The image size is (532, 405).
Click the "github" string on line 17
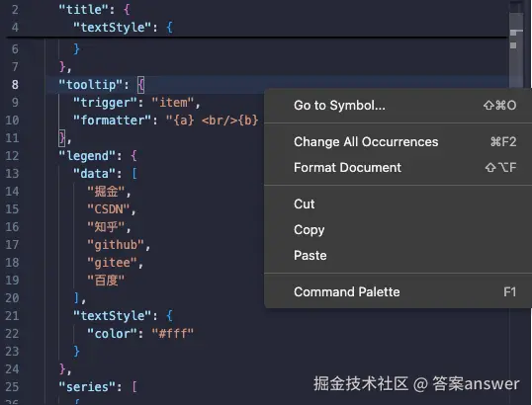(116, 245)
